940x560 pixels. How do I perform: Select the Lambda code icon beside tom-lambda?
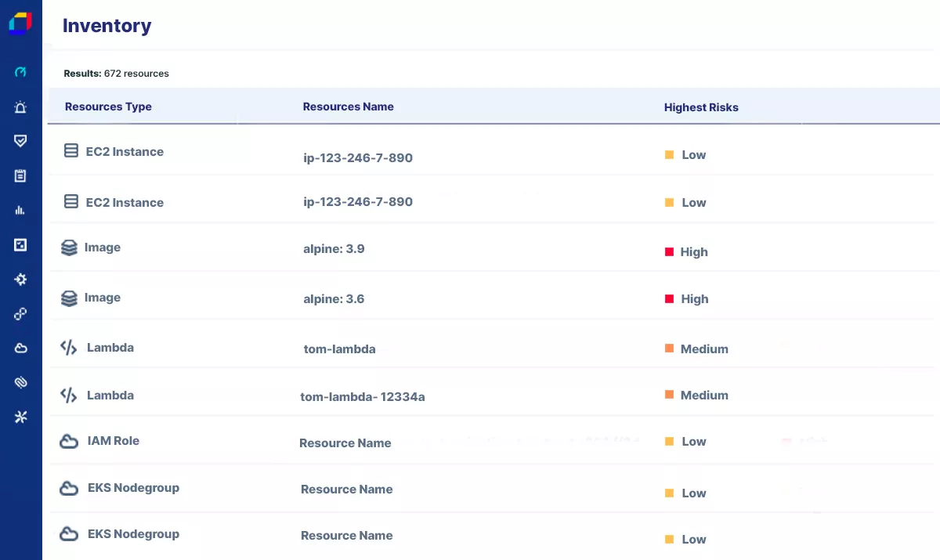click(x=69, y=347)
